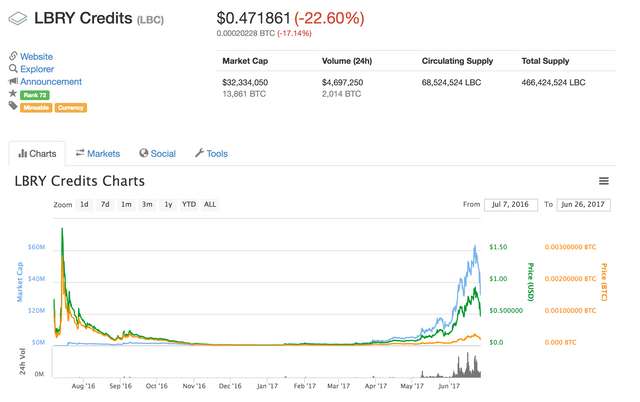This screenshot has width=640, height=402.
Task: Set chart zoom to 3m
Action: click(x=147, y=204)
